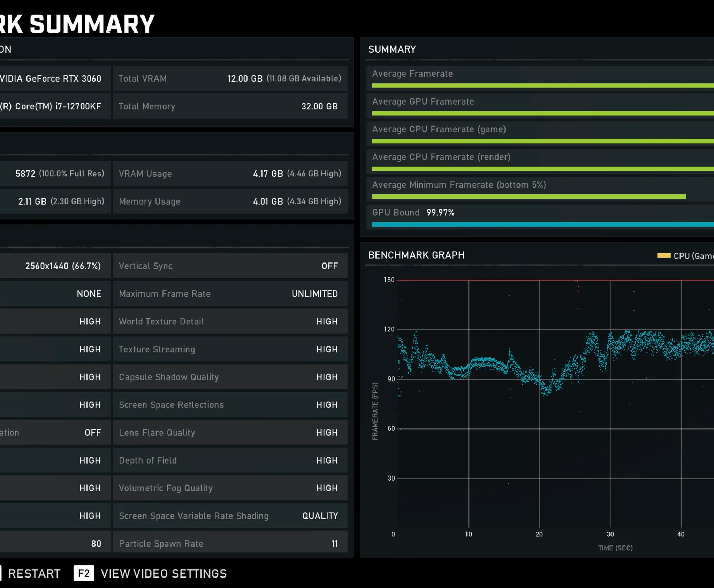
Task: Click the "Texture Streaming" label
Action: [x=157, y=350]
